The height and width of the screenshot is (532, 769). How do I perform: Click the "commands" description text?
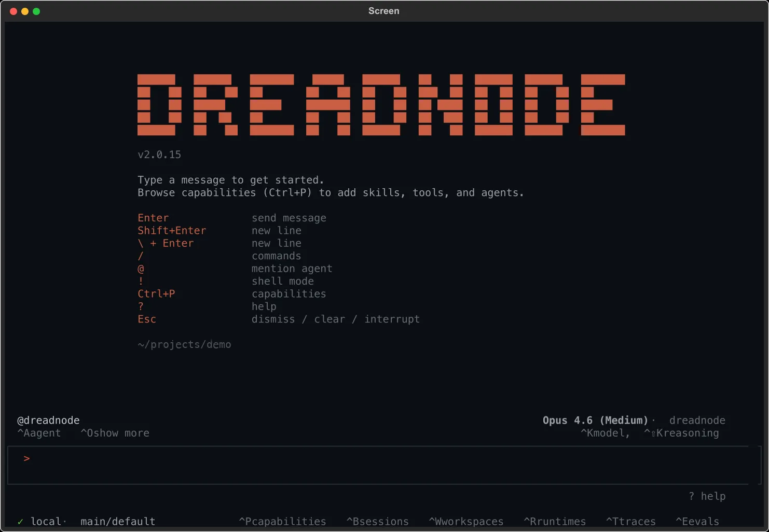pos(276,256)
